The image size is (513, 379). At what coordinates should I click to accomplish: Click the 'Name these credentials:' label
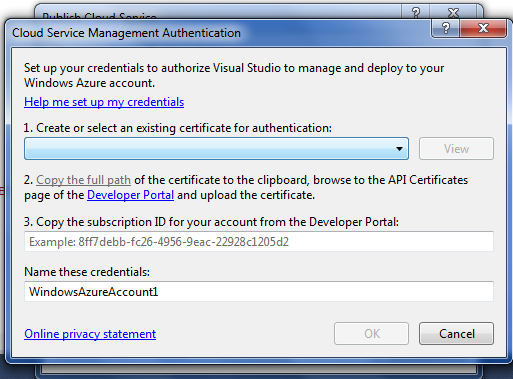pyautogui.click(x=87, y=272)
